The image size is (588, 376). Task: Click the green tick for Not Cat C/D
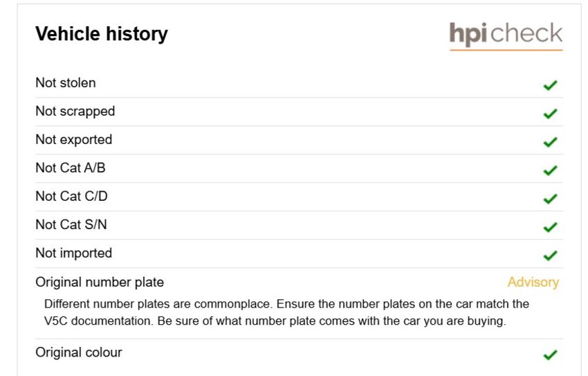click(550, 199)
